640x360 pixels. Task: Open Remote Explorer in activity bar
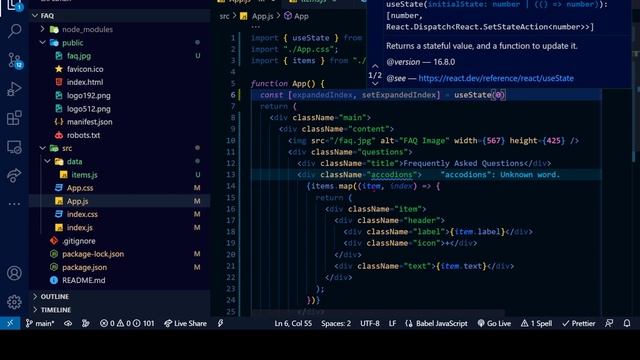[14, 147]
